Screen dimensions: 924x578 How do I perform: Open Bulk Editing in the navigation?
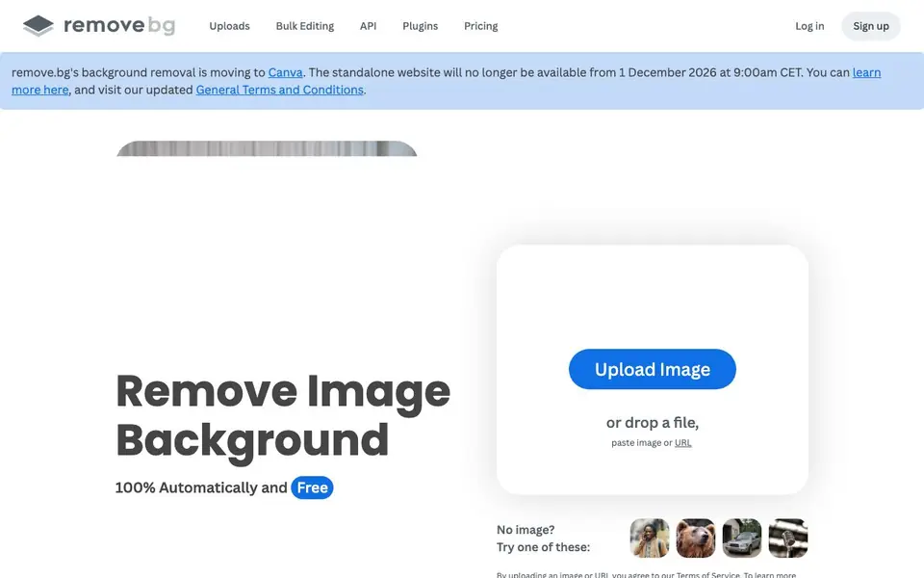(x=305, y=26)
